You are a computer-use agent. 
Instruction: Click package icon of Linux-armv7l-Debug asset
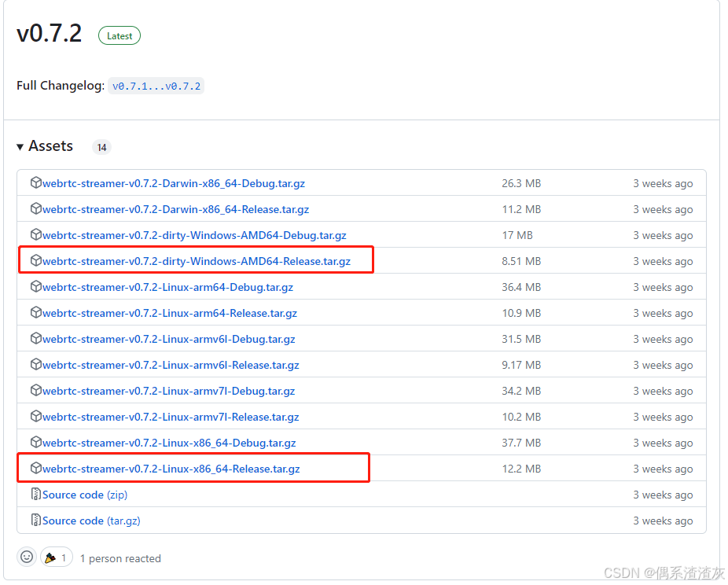(x=36, y=391)
